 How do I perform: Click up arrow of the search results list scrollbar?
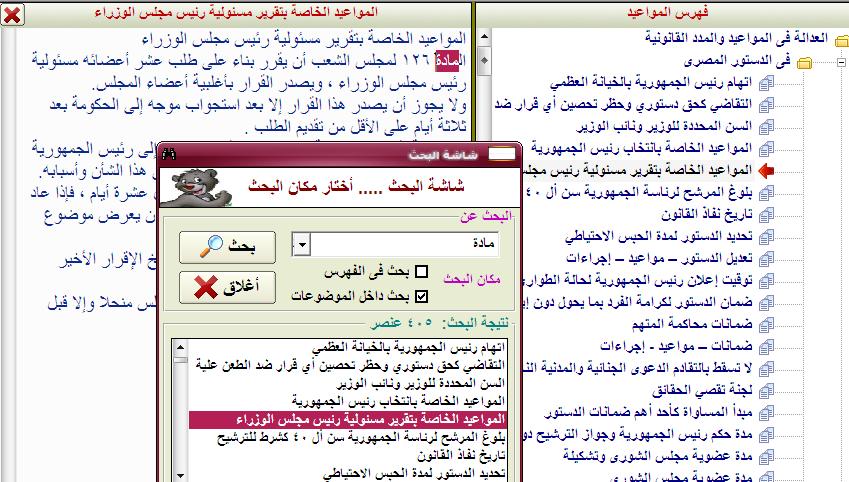pyautogui.click(x=180, y=347)
